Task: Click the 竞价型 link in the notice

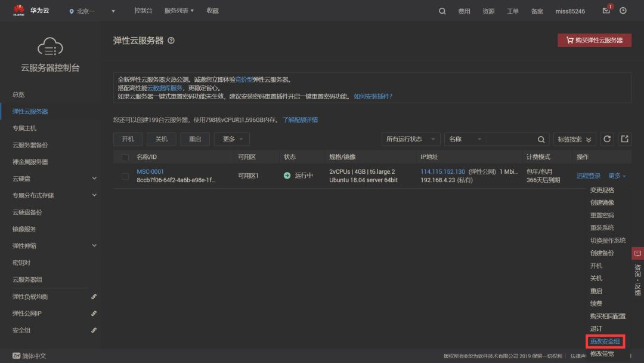Action: [244, 79]
